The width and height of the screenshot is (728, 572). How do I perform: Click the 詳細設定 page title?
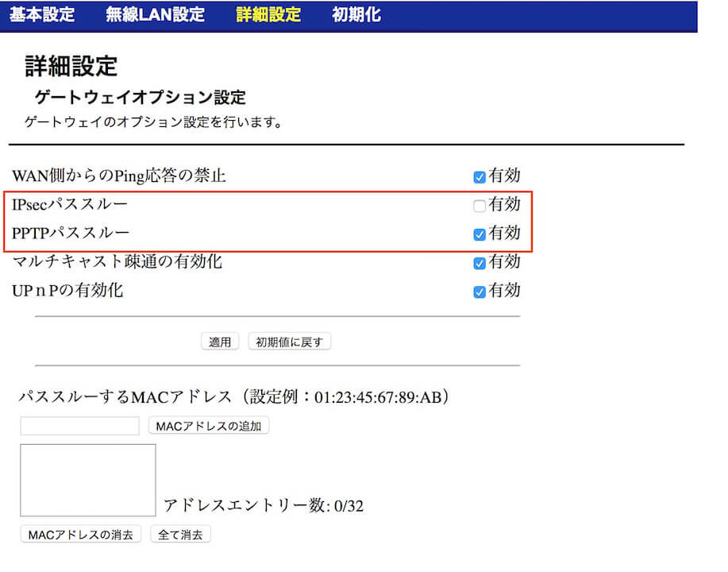[71, 66]
